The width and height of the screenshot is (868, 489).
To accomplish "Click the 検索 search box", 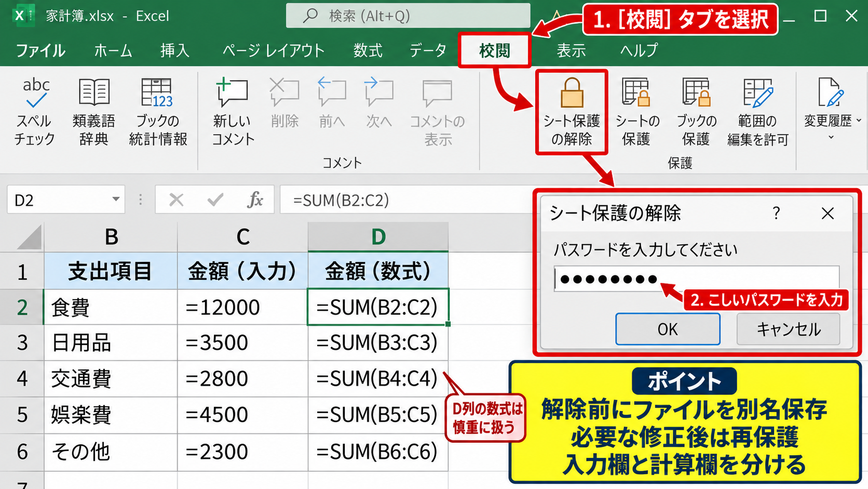I will tap(408, 16).
